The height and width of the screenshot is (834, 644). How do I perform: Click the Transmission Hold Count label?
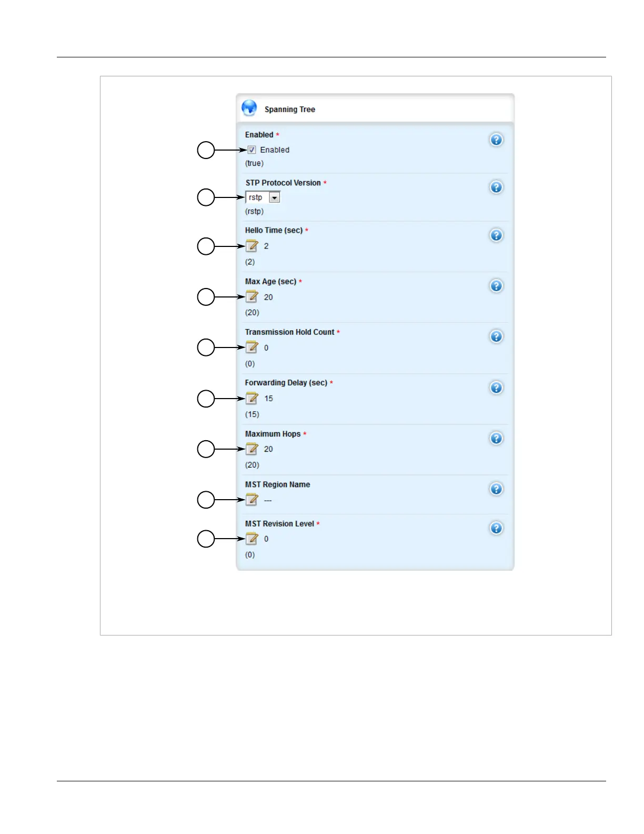tap(289, 332)
